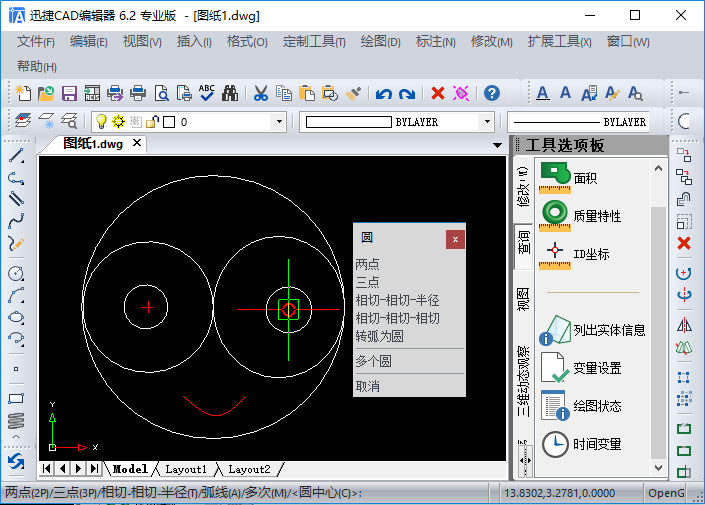
Task: Open a drawing file using folder icon
Action: point(46,93)
